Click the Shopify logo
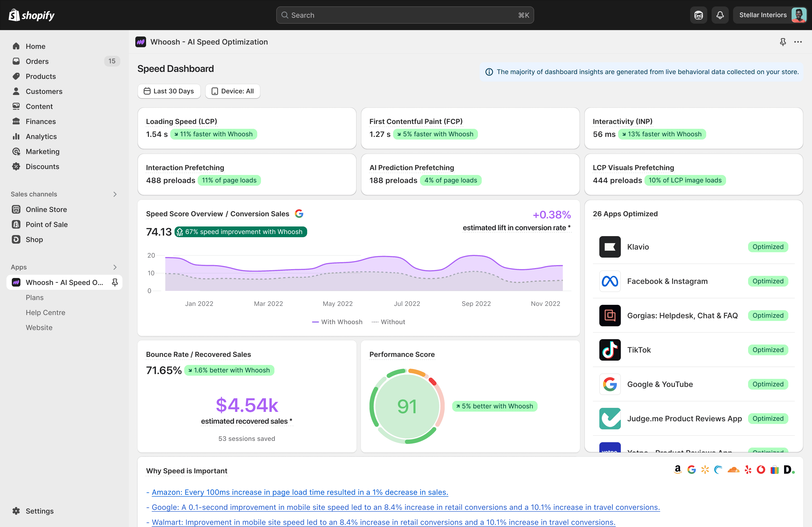This screenshot has height=527, width=812. tap(31, 15)
